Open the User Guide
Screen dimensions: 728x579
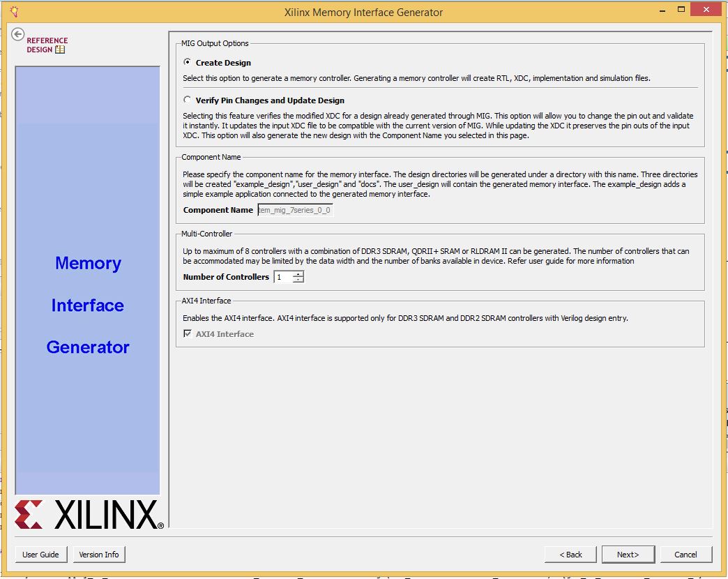point(41,555)
